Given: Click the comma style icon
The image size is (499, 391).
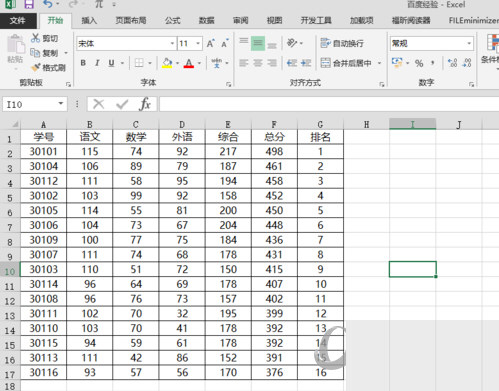Looking at the screenshot, I should click(432, 63).
